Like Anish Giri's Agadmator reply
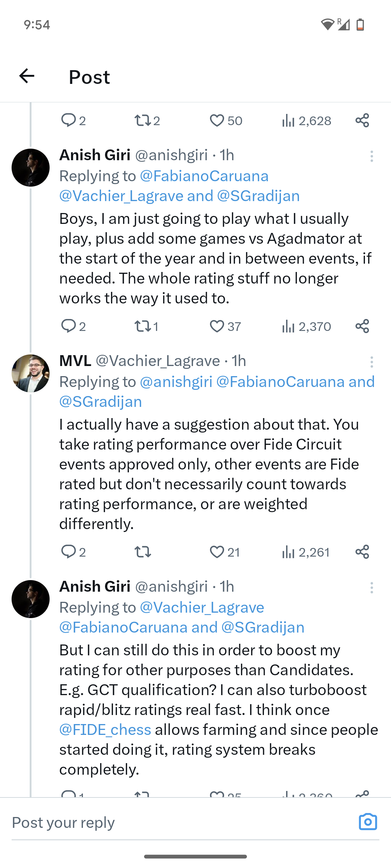This screenshot has width=391, height=868. coord(217,326)
